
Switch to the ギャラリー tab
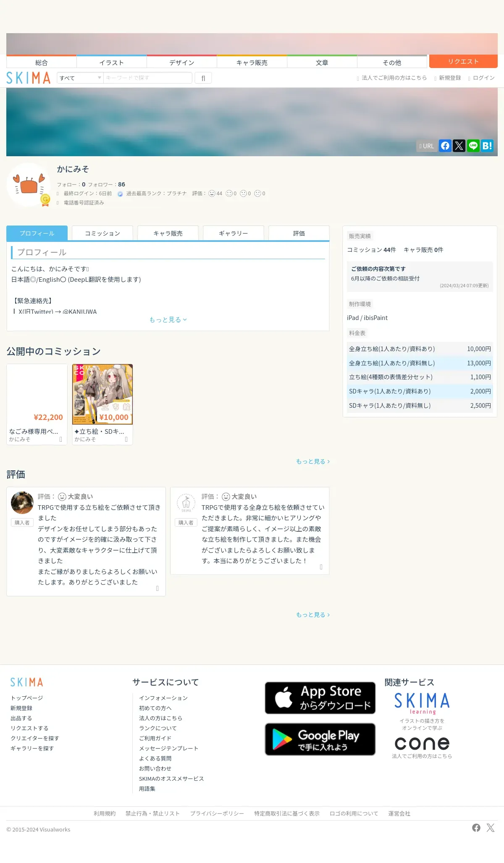[x=234, y=233]
